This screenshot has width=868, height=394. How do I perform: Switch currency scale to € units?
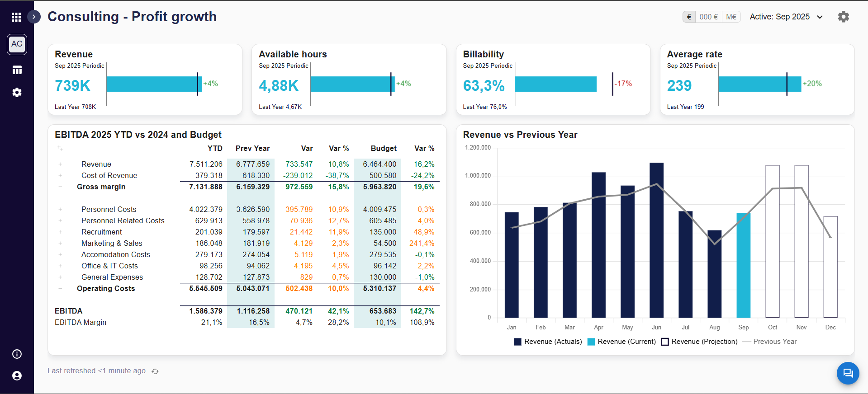(689, 17)
